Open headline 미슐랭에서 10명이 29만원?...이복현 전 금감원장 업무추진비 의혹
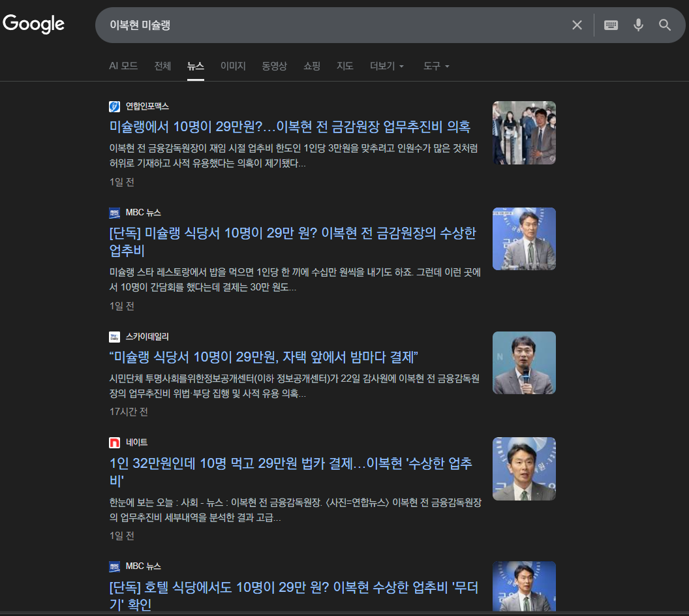The image size is (689, 616). coord(290,127)
